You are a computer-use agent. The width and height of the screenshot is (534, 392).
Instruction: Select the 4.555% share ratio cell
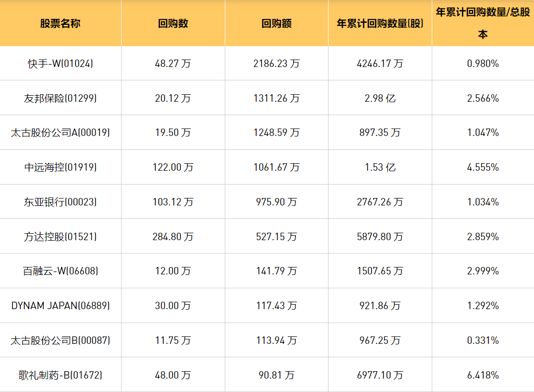click(x=482, y=167)
